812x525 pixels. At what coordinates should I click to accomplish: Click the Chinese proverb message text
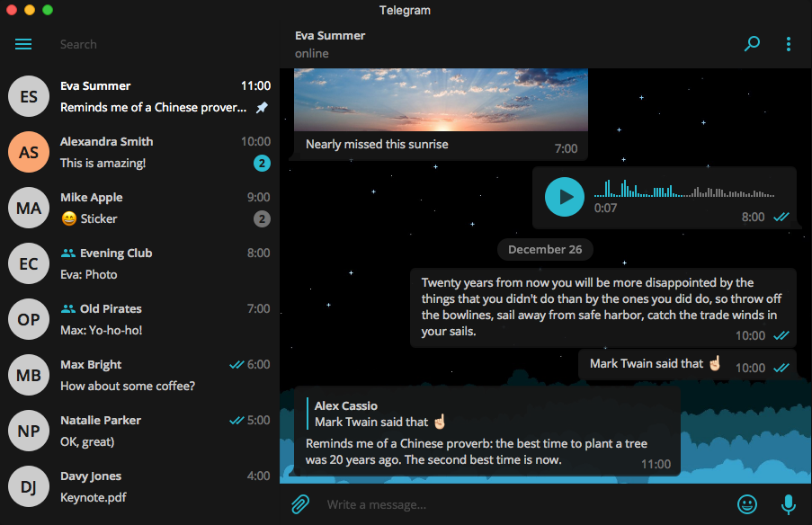[477, 451]
